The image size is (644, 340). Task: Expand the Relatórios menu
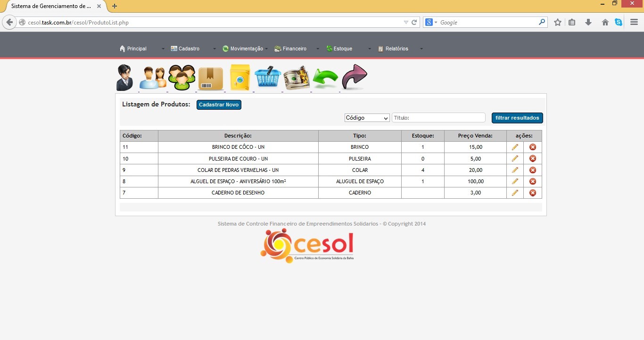(x=396, y=49)
